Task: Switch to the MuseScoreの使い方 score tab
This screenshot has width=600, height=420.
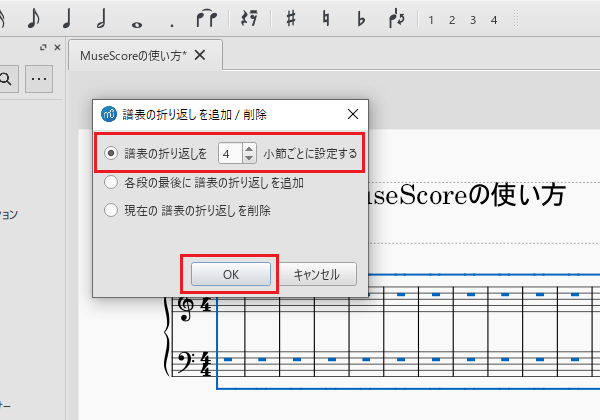Action: 133,56
